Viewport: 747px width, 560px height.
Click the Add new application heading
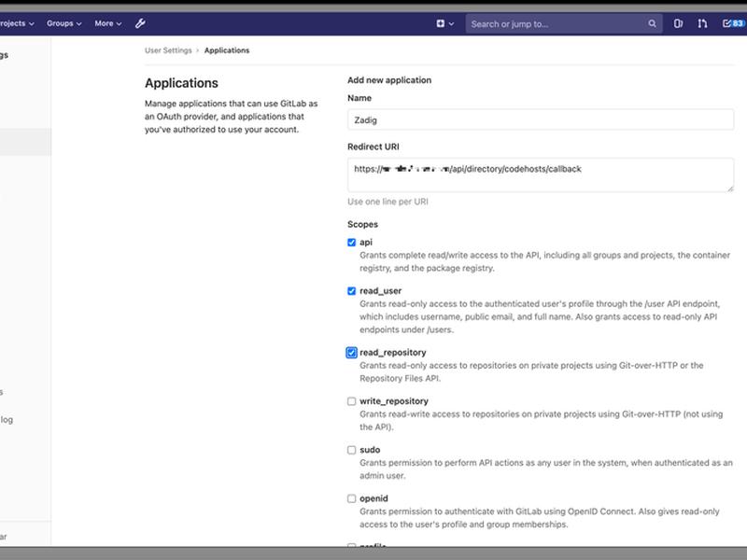click(x=389, y=80)
